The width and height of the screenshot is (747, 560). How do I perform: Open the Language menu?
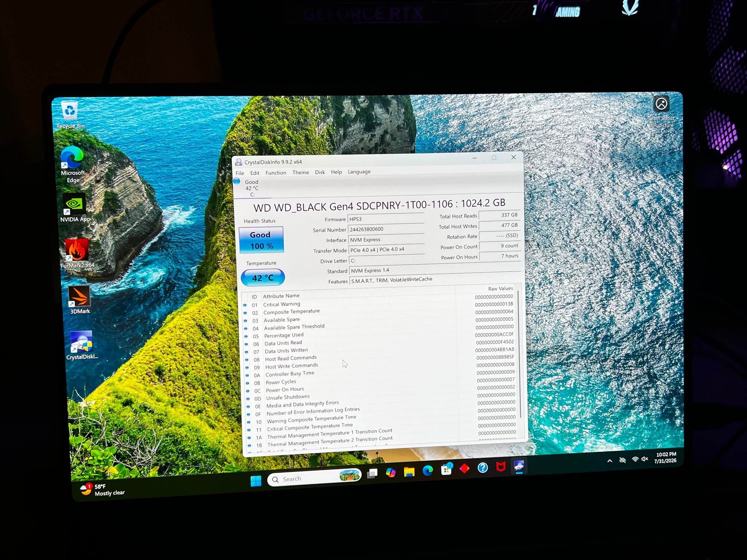[359, 172]
